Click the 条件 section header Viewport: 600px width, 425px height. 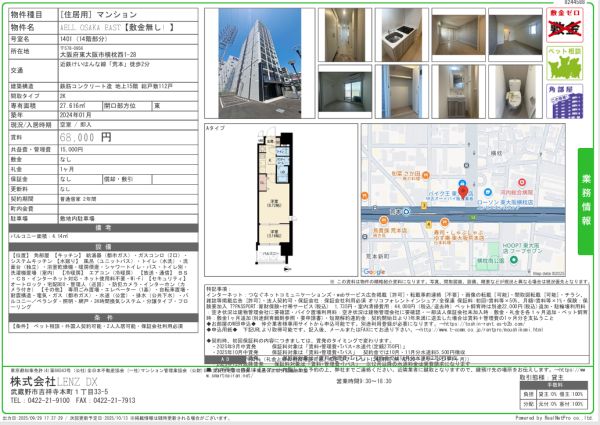103,318
